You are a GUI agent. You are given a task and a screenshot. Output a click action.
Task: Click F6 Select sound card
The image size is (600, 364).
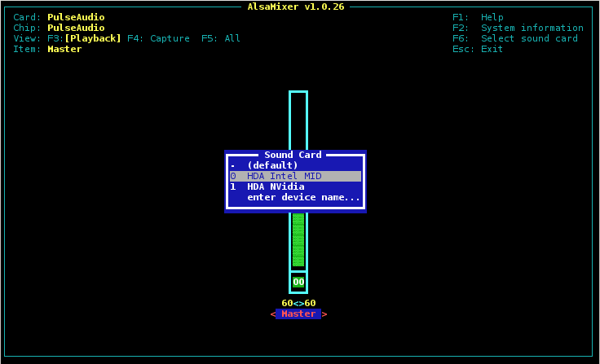[x=515, y=38]
